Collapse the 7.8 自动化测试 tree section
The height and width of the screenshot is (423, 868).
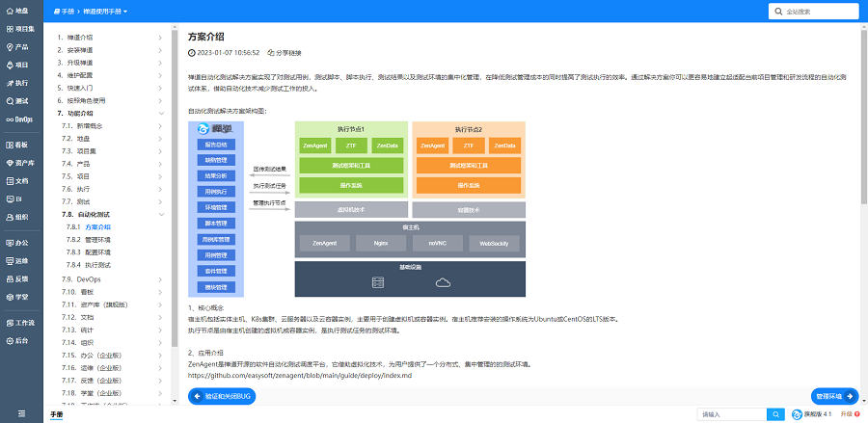(160, 214)
